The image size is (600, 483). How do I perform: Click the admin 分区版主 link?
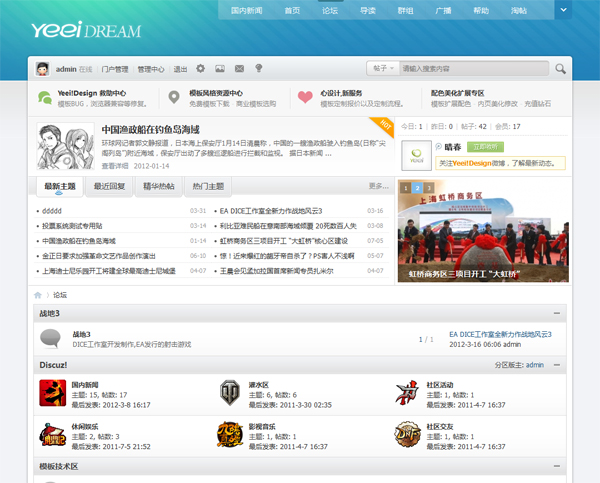535,365
